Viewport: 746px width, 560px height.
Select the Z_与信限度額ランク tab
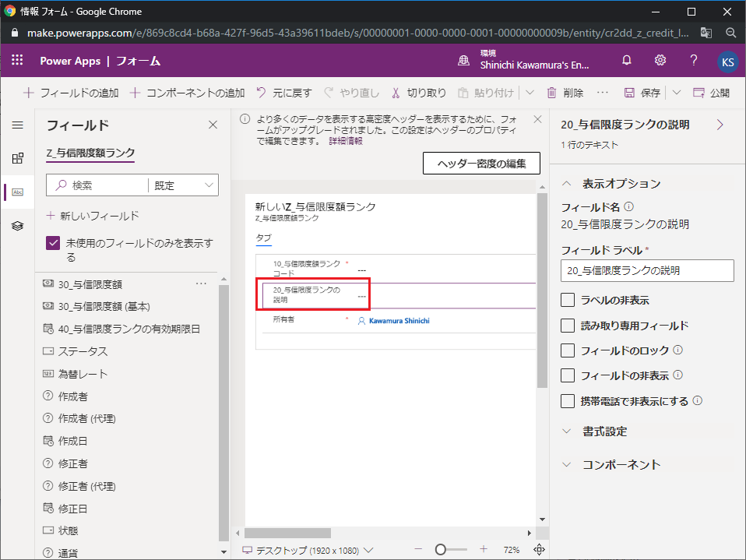tap(90, 153)
